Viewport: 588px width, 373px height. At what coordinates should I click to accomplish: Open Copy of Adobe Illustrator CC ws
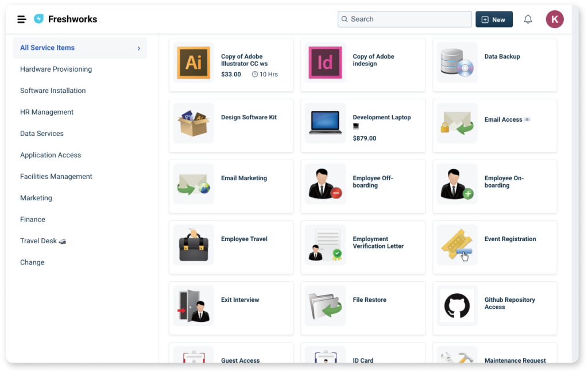tap(244, 60)
